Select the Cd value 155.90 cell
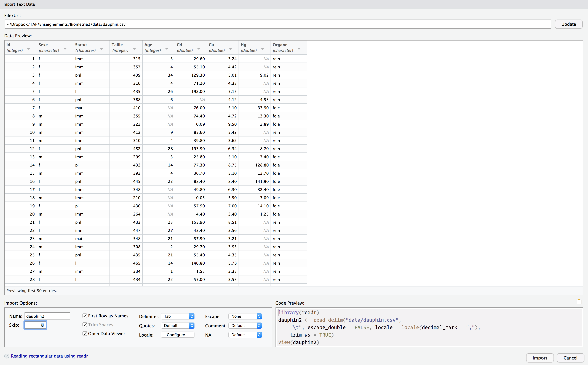The width and height of the screenshot is (588, 365). pos(191,222)
